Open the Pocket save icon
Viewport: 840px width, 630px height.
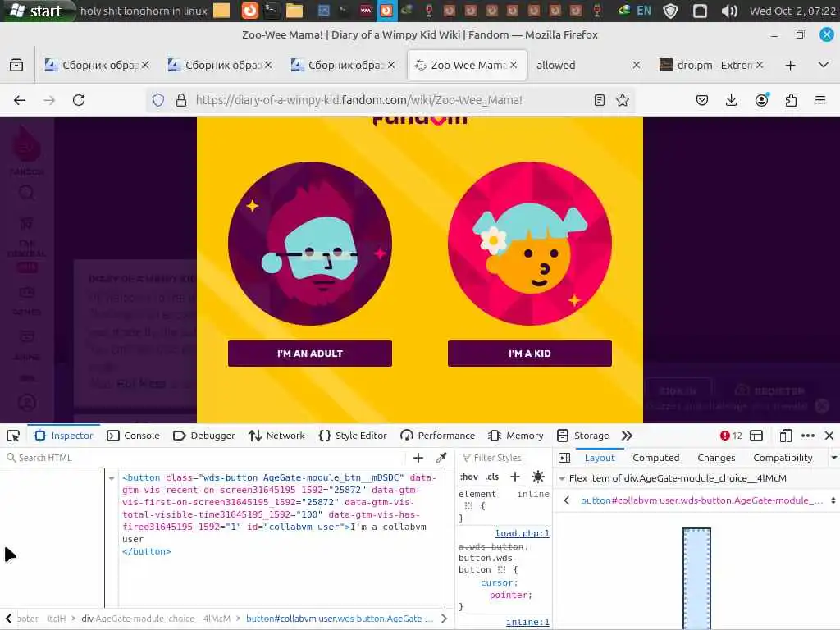tap(702, 100)
